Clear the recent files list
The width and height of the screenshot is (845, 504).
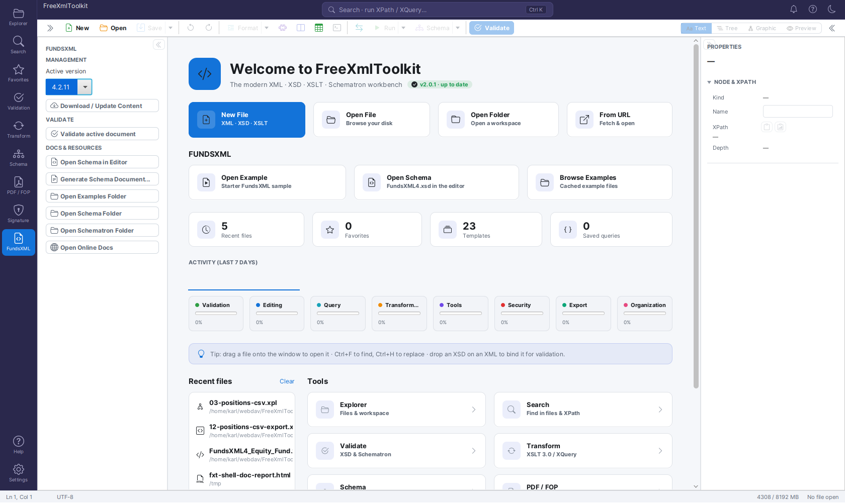[287, 381]
